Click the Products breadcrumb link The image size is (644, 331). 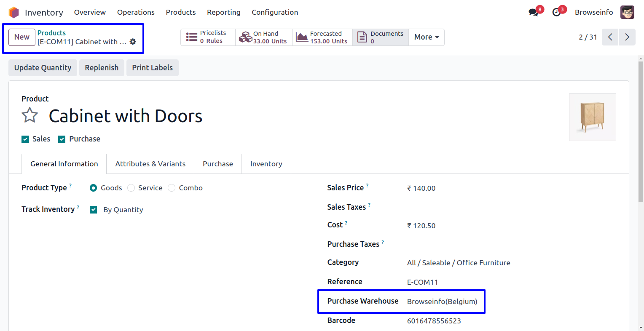pos(51,33)
